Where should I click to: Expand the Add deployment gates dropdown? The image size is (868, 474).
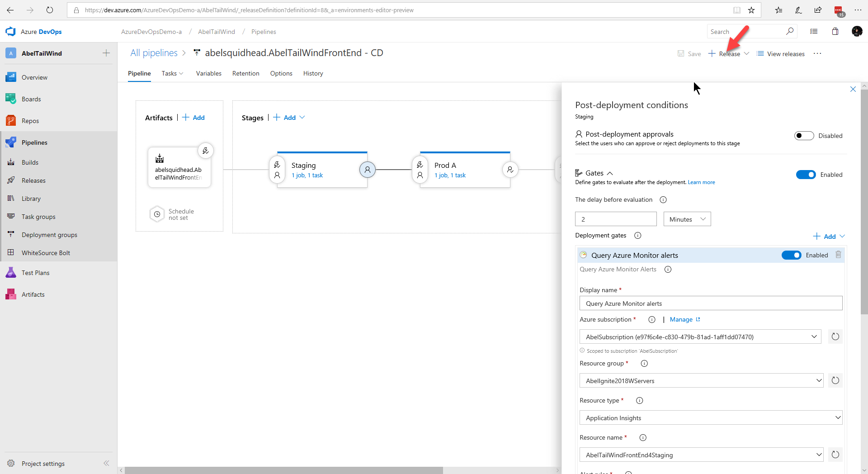coord(842,236)
